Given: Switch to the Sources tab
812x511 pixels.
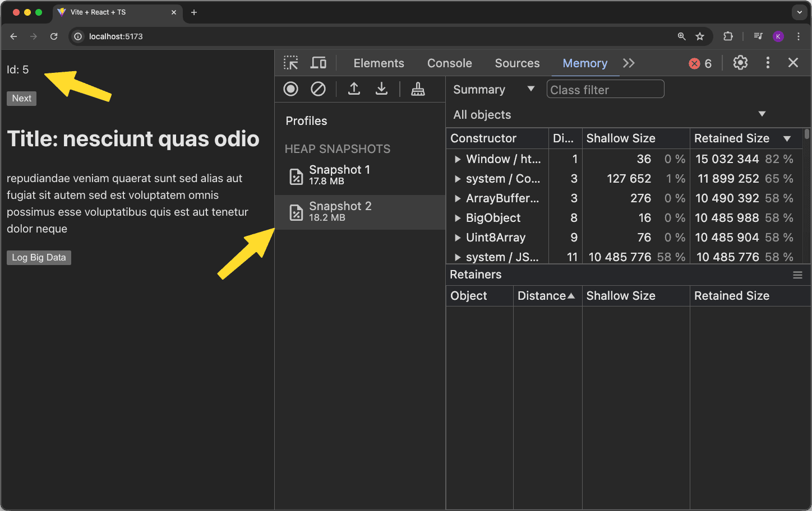Looking at the screenshot, I should 517,63.
